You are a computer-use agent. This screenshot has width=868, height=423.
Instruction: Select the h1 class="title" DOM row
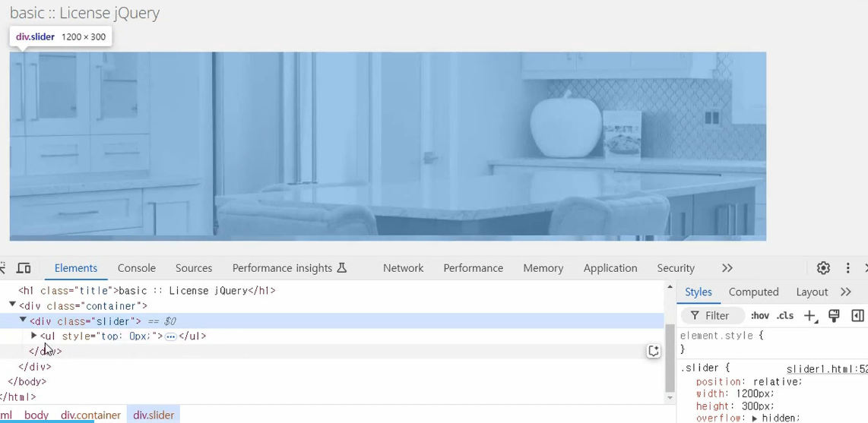[332, 290]
